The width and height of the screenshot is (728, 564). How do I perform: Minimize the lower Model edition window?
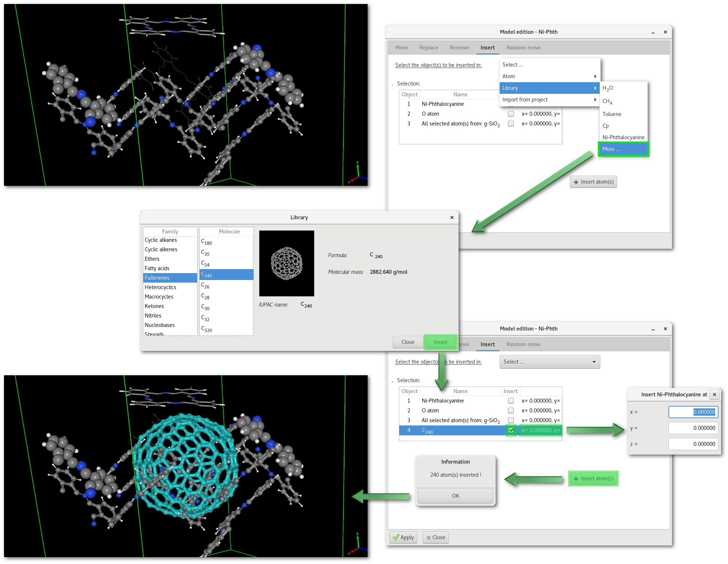coord(653,329)
